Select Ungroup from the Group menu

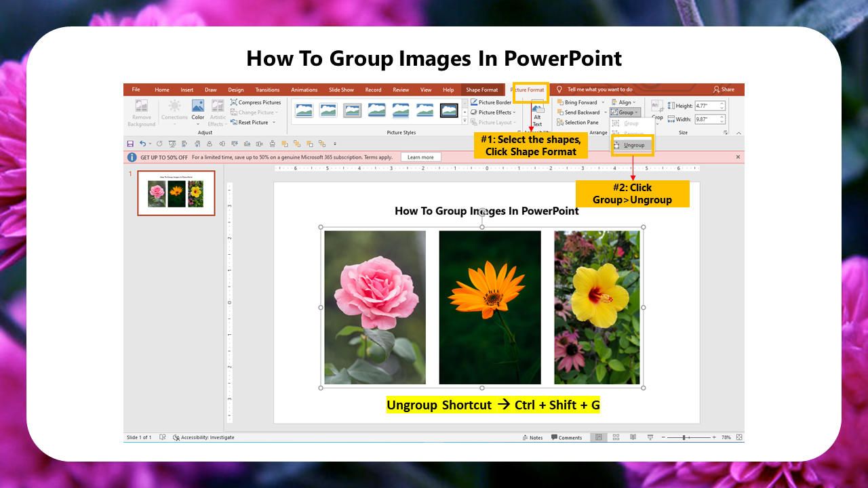point(633,145)
